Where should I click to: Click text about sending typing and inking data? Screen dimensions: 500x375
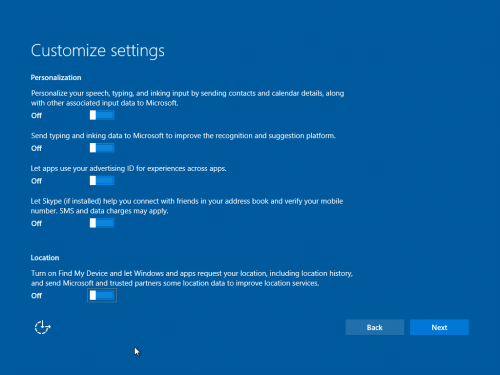pyautogui.click(x=183, y=136)
